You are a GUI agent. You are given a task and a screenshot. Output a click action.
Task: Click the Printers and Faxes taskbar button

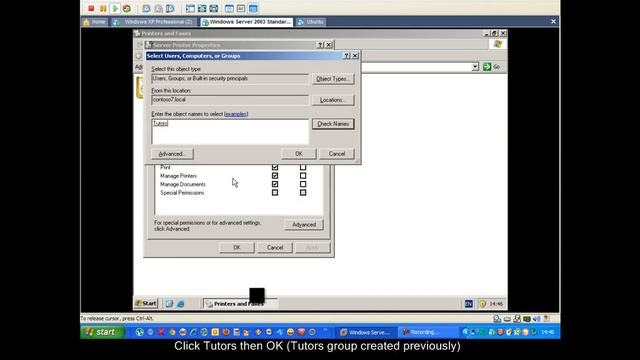point(240,303)
